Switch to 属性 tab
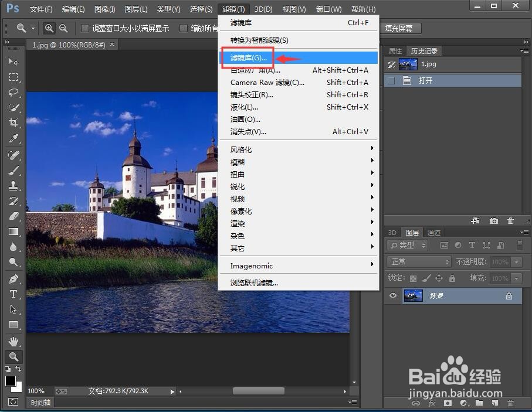Viewport: 532px width, 412px height. [x=395, y=51]
